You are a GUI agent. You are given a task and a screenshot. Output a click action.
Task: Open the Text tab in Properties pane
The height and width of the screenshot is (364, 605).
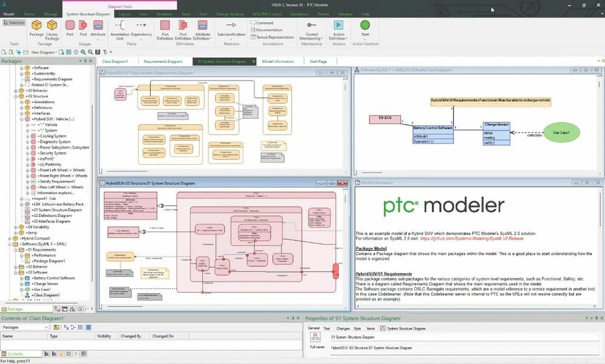click(x=327, y=328)
